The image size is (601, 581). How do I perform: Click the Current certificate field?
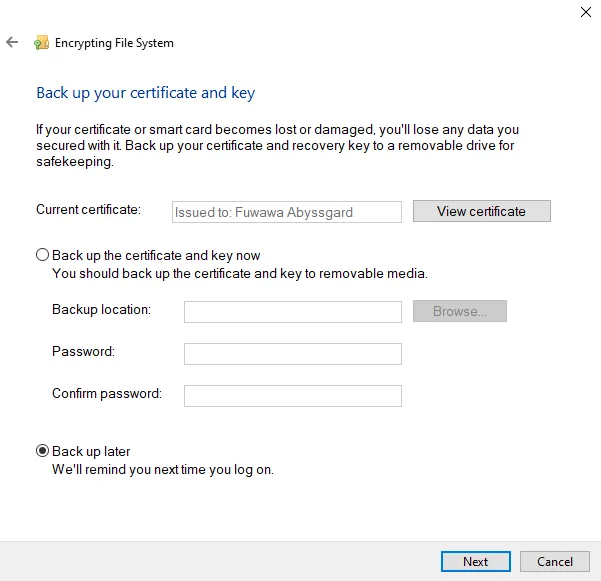[x=287, y=212]
